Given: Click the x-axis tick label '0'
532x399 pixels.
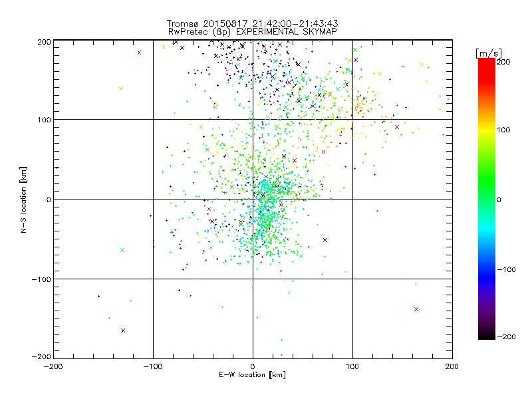Looking at the screenshot, I should pyautogui.click(x=253, y=366).
